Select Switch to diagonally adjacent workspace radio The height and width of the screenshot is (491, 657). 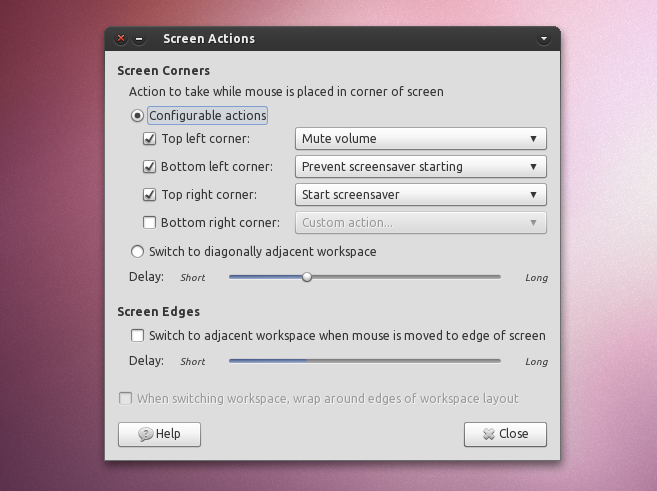[x=137, y=251]
